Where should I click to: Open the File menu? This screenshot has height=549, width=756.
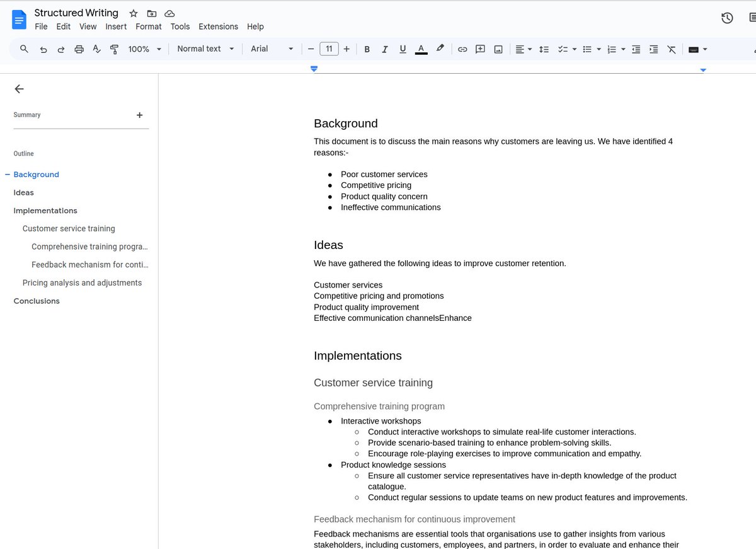click(41, 26)
